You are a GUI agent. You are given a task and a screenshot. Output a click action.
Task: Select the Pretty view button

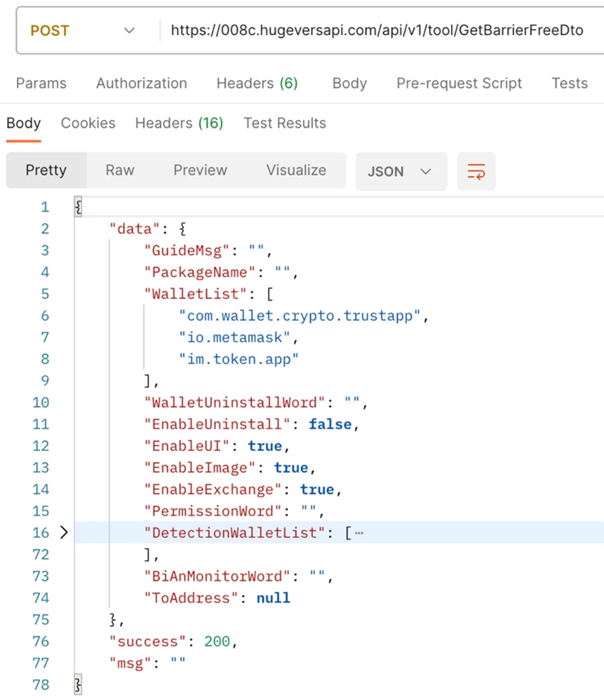coord(46,170)
